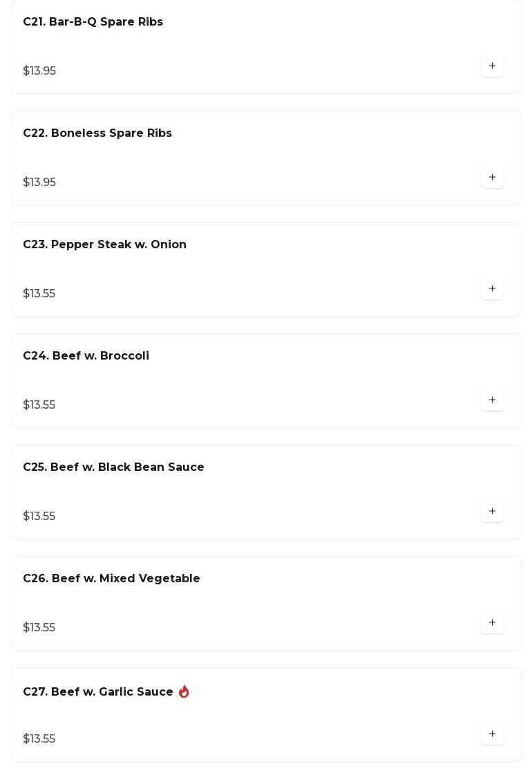532x771 pixels.
Task: Select C26. Beef w. Mixed Vegetable title
Action: (111, 579)
